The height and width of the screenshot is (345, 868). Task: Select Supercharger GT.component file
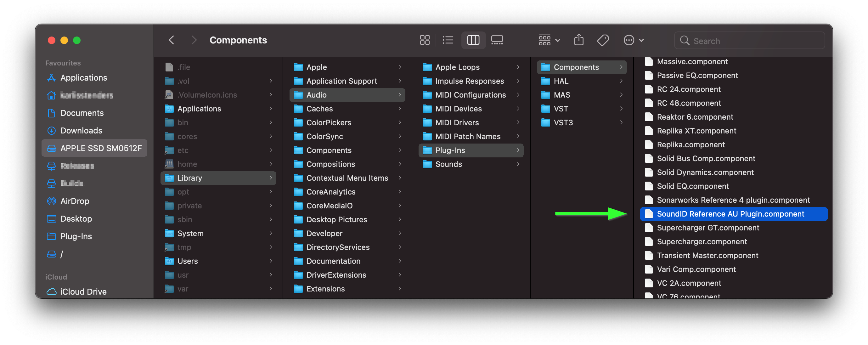click(x=734, y=227)
